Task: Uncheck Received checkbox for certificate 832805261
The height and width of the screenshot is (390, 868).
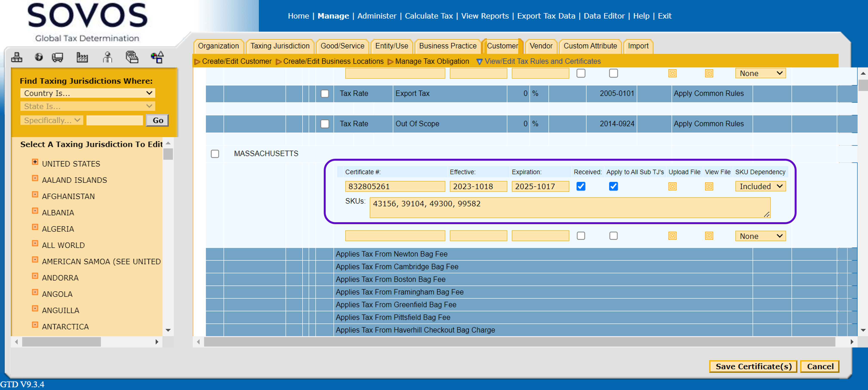Action: [x=581, y=187]
